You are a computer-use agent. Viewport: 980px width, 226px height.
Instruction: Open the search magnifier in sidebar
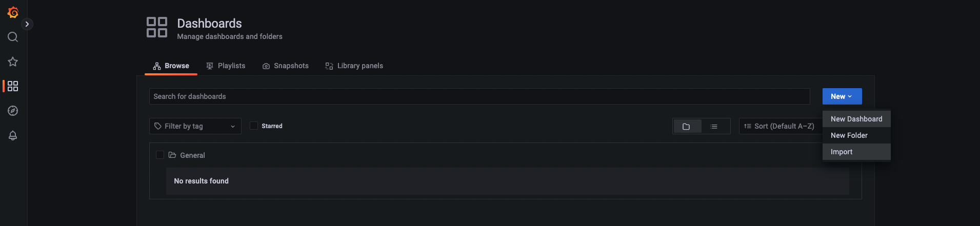[x=13, y=37]
